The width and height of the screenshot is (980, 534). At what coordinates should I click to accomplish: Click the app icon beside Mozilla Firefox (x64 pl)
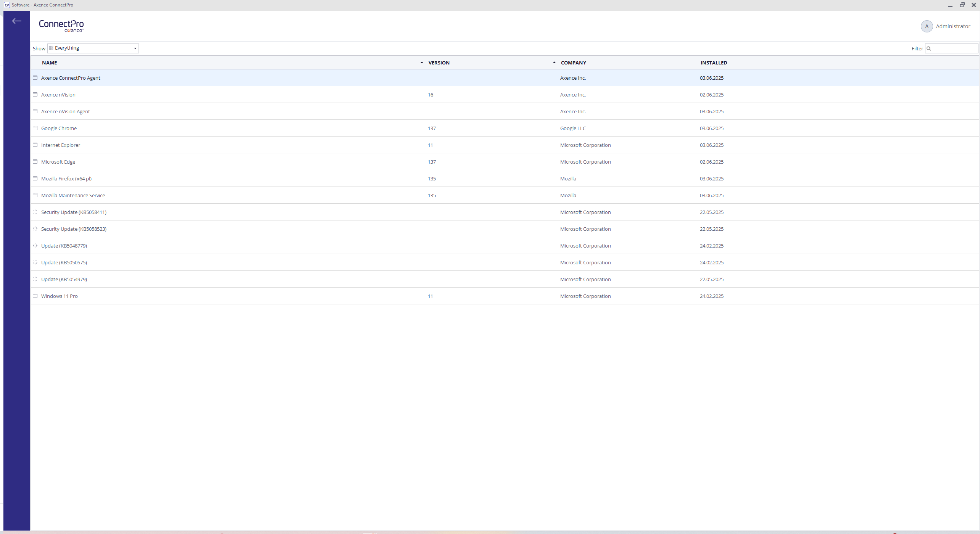(x=35, y=179)
